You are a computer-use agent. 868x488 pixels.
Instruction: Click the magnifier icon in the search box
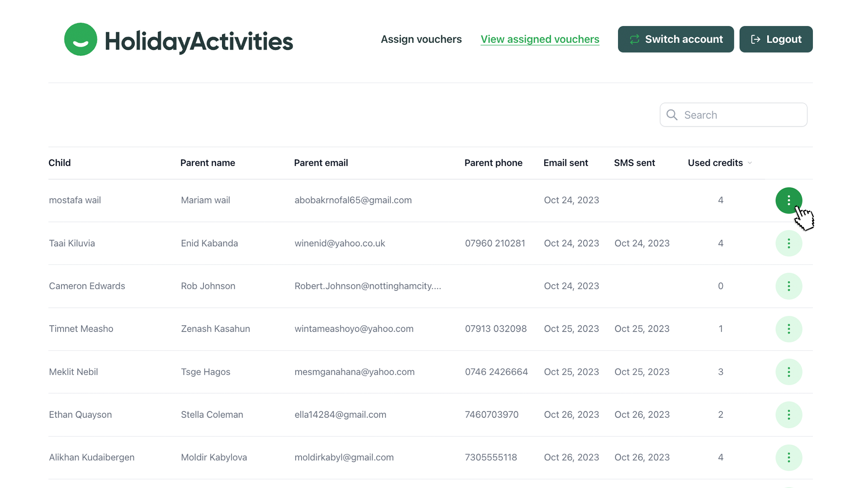coord(672,115)
